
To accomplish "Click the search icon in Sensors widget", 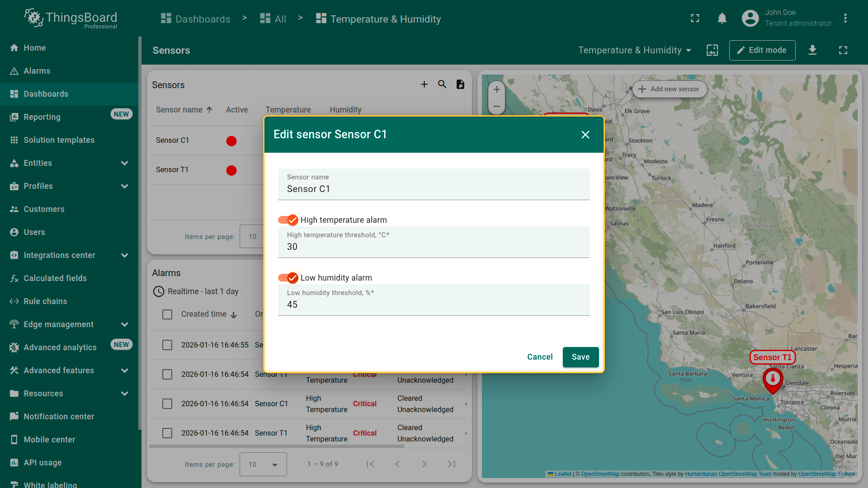I will (442, 84).
